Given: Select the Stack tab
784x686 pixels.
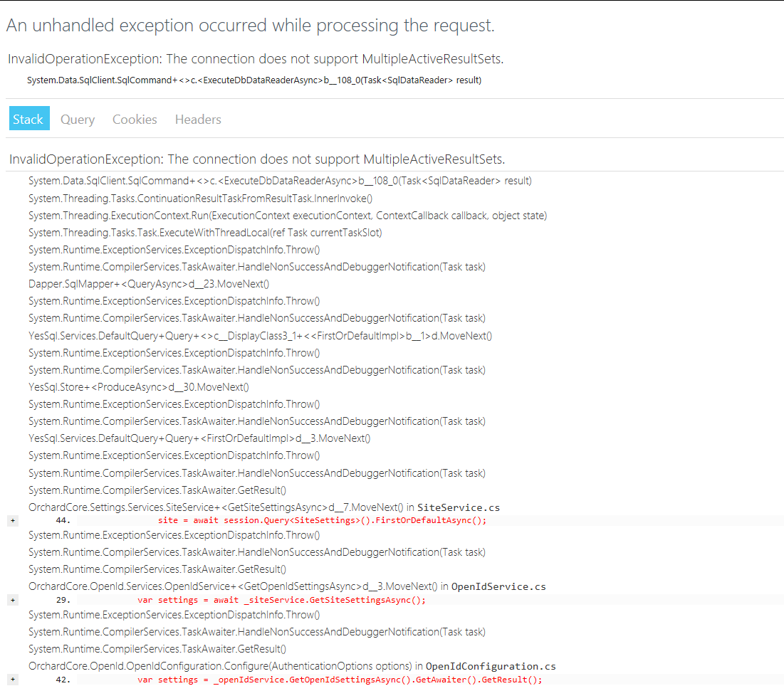Looking at the screenshot, I should click(28, 119).
